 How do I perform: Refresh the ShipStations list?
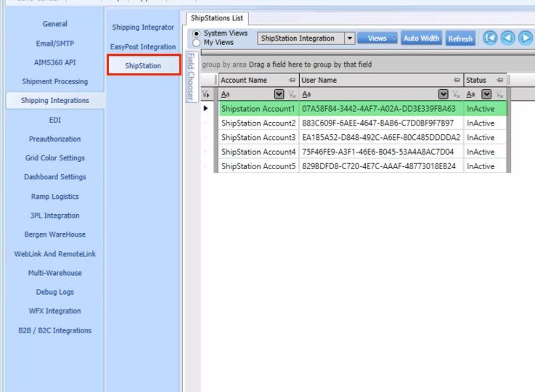460,38
